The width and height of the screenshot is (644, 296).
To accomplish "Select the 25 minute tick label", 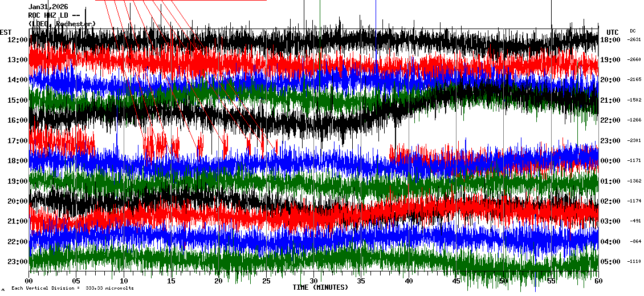I will (266, 281).
